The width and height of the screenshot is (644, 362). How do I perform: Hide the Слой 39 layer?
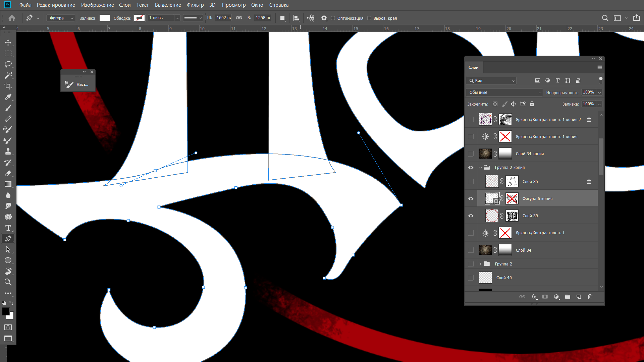click(x=471, y=216)
